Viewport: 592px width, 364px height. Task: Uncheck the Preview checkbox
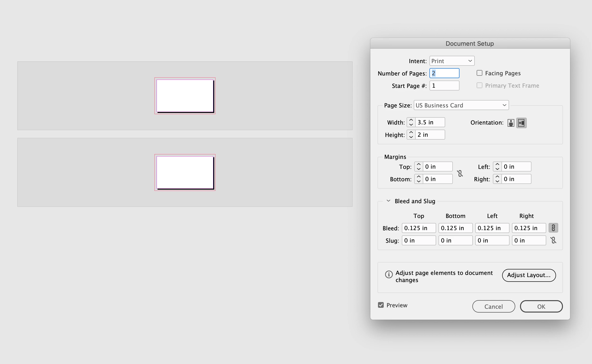381,305
